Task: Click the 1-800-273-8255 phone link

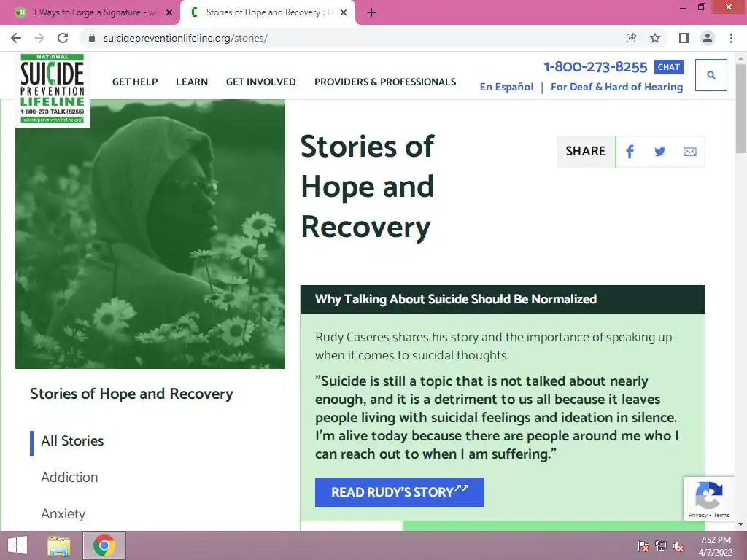Action: [595, 66]
